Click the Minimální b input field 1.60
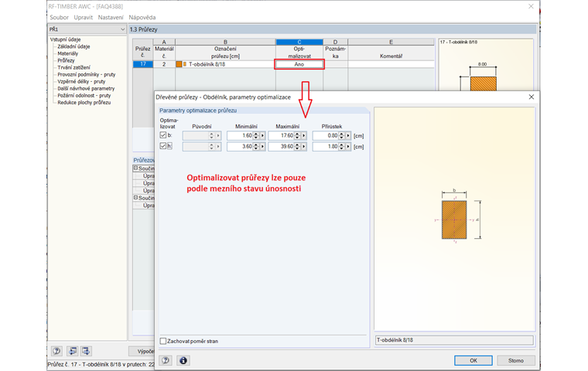Viewport: 588px width, 371px height. (241, 136)
